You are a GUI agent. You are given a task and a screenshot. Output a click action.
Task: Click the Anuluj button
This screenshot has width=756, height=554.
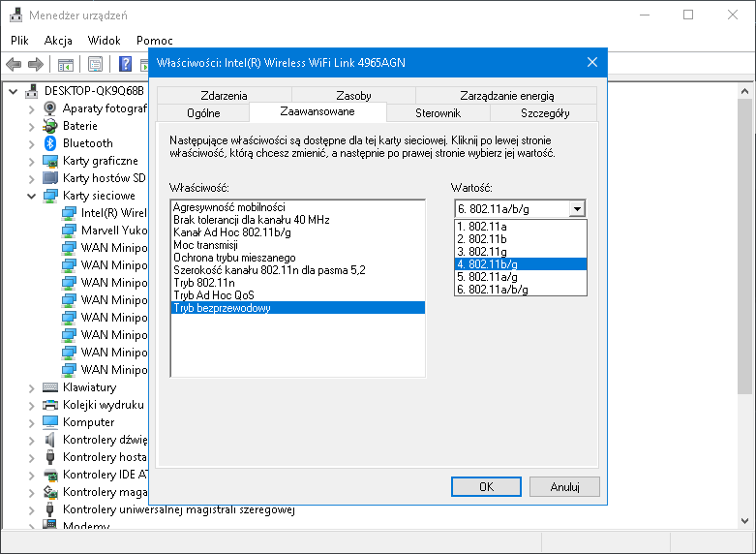pos(564,486)
